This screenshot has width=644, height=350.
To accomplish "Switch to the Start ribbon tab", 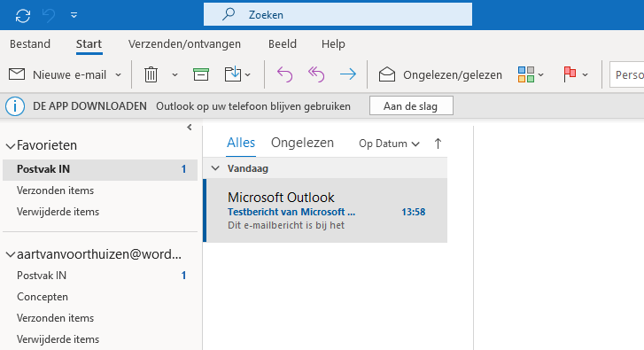I will pos(89,44).
